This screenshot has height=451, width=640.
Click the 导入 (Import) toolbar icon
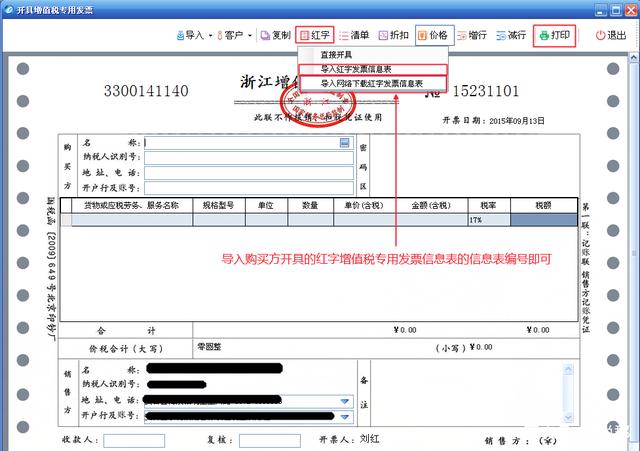tap(191, 35)
